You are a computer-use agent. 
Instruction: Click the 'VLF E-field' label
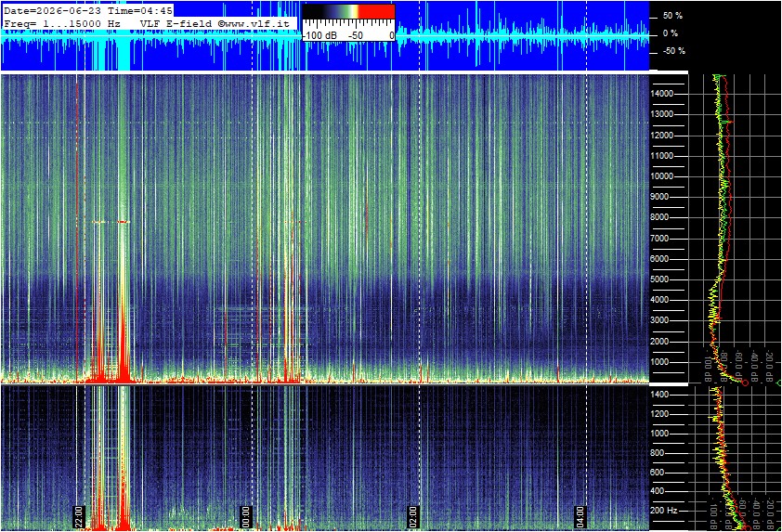coord(177,23)
